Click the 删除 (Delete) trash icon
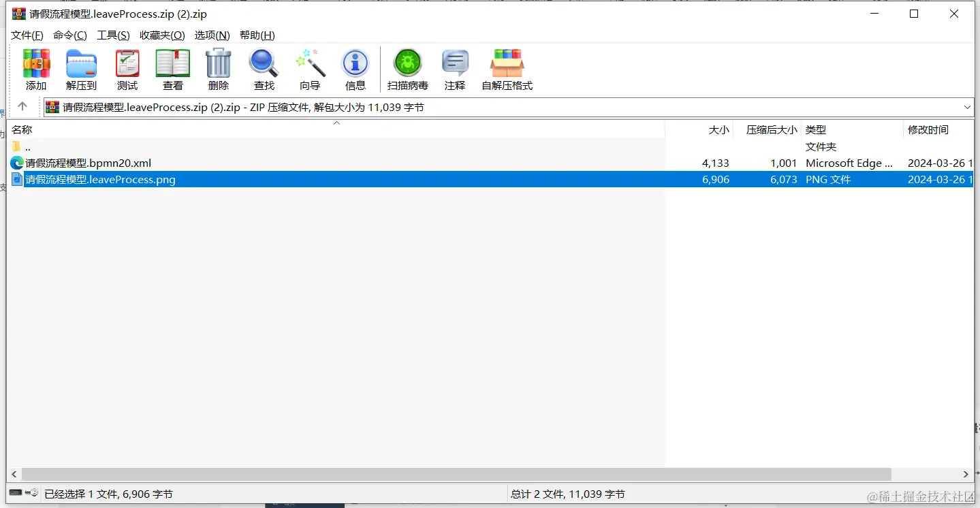This screenshot has height=508, width=980. point(219,63)
